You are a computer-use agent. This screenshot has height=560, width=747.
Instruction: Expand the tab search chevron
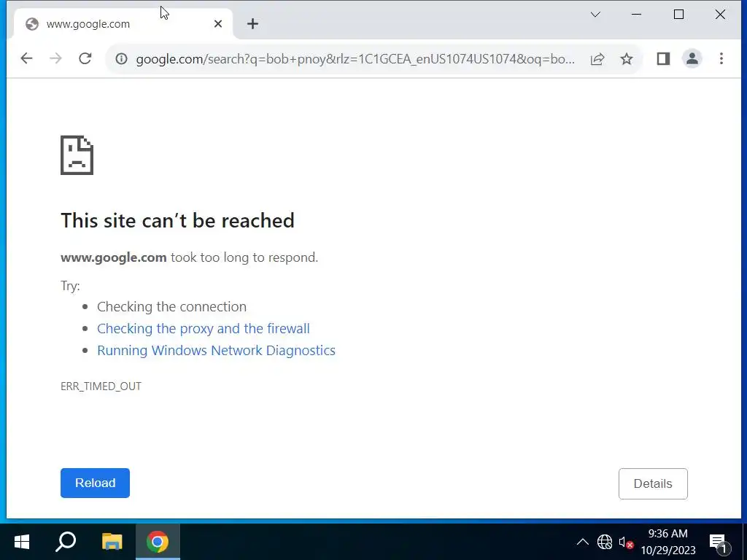click(595, 15)
